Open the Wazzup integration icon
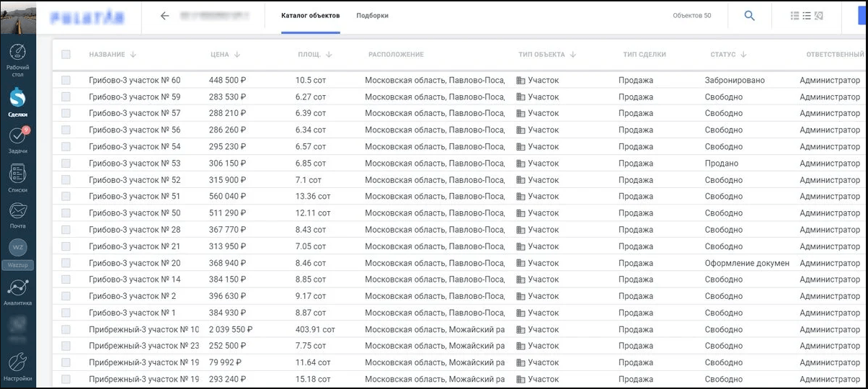 [18, 248]
